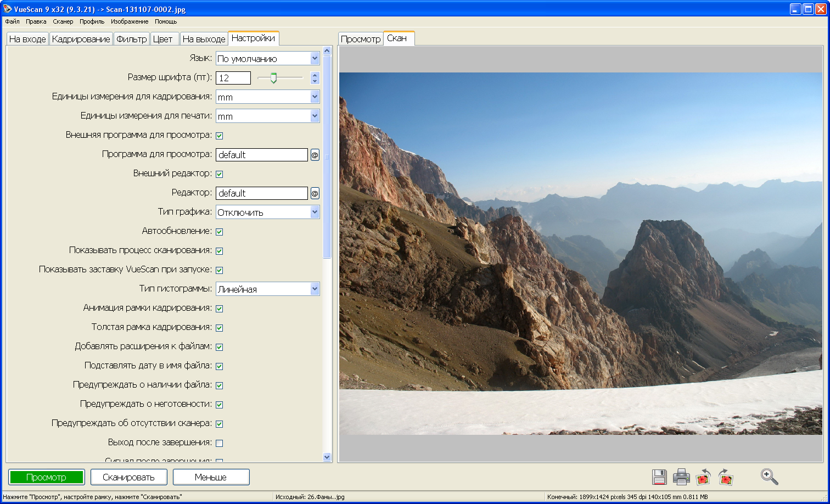Screen dimensions: 830x504
Task: Click the Сканировать button
Action: pyautogui.click(x=128, y=477)
